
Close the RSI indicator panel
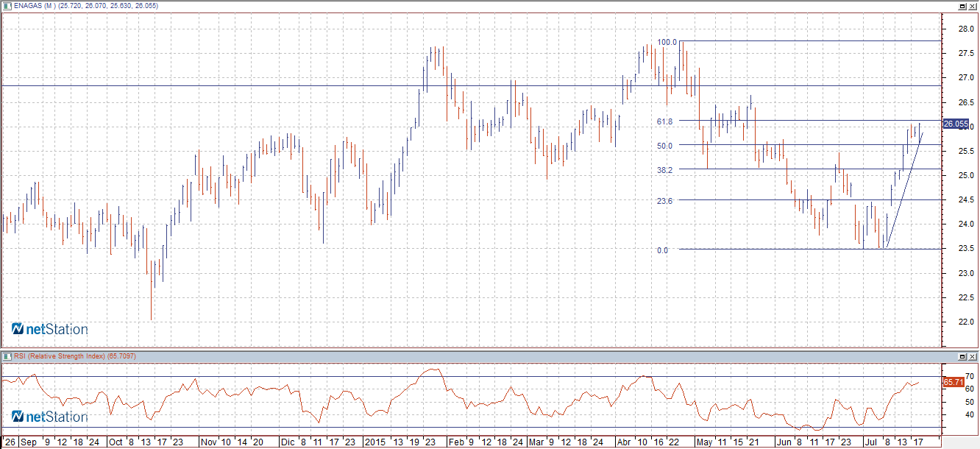click(x=973, y=356)
